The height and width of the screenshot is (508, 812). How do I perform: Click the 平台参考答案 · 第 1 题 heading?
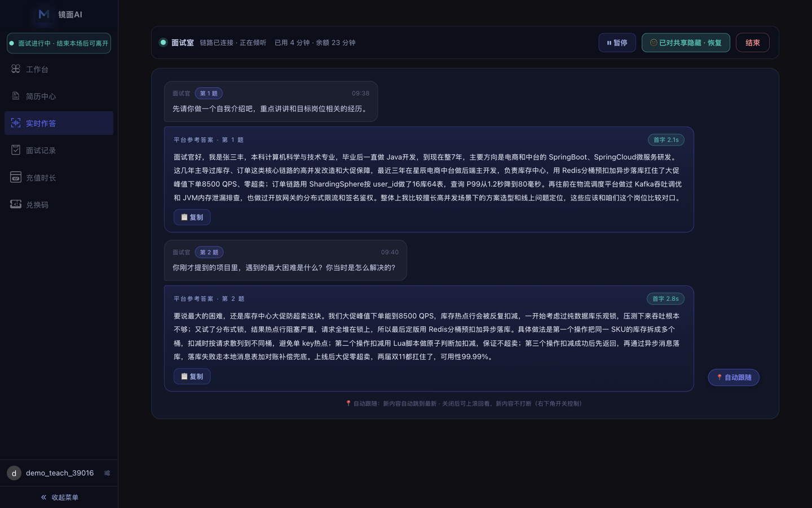[x=209, y=140]
